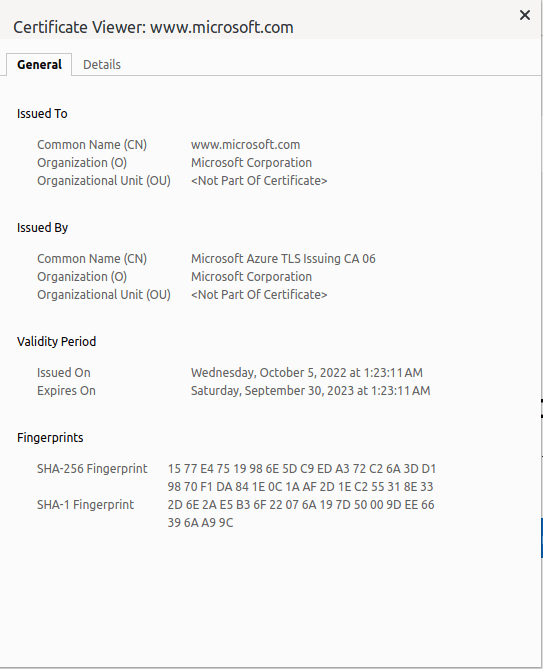Click the Certificate Viewer title text
The image size is (543, 669).
(x=153, y=27)
